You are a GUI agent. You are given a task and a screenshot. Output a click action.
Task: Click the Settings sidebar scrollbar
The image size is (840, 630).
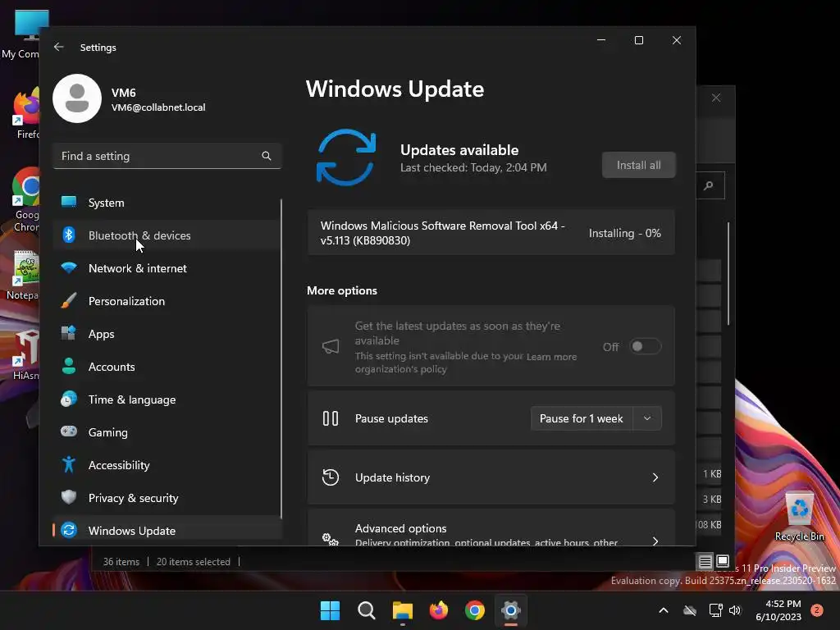pos(281,358)
